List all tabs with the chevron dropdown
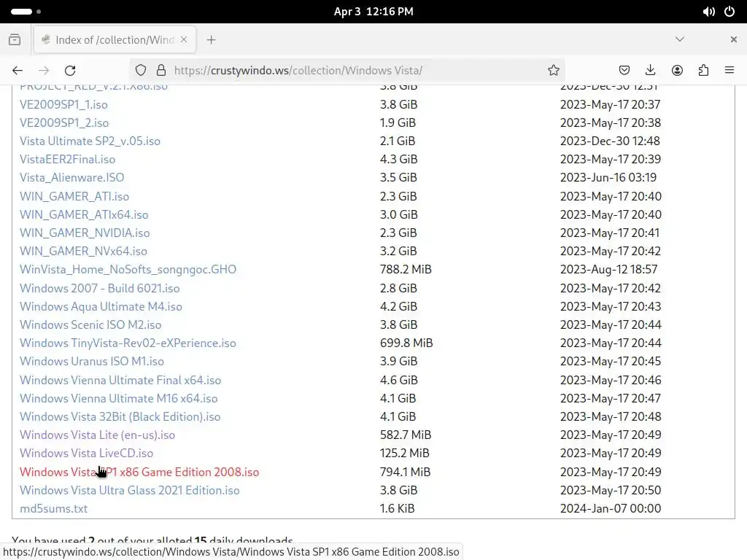The width and height of the screenshot is (747, 560). coord(680,39)
